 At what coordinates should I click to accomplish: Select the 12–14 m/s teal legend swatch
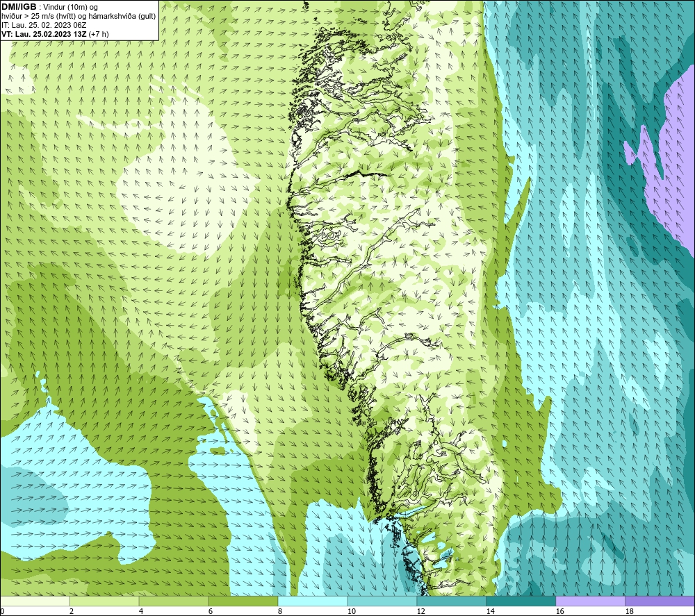tap(452, 601)
